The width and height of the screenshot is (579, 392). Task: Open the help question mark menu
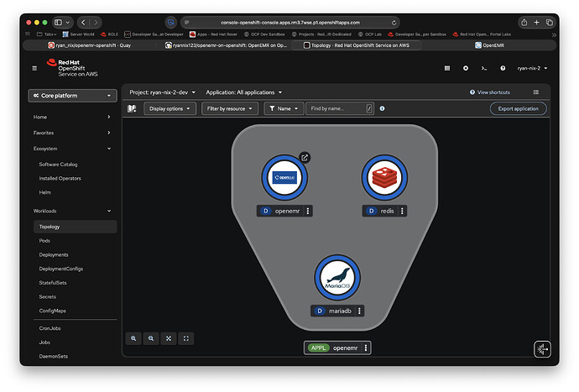point(503,68)
